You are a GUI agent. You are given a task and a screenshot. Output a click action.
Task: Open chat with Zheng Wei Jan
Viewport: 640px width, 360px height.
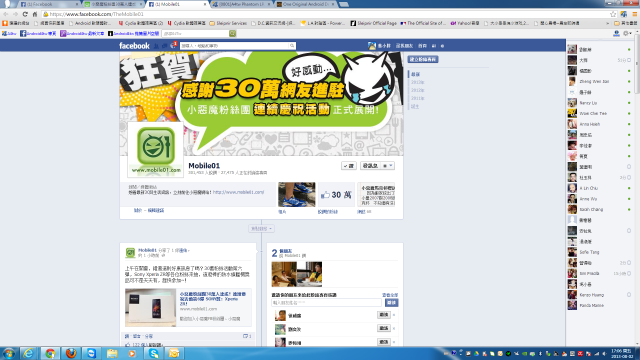tap(599, 82)
